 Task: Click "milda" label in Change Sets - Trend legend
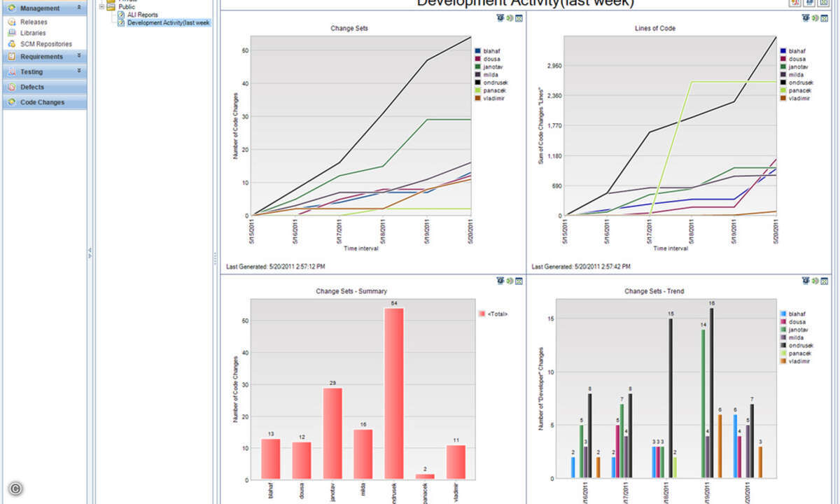pos(797,337)
